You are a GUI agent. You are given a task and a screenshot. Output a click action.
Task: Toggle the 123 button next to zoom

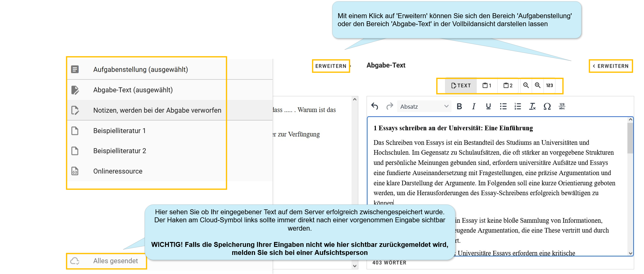pyautogui.click(x=550, y=85)
